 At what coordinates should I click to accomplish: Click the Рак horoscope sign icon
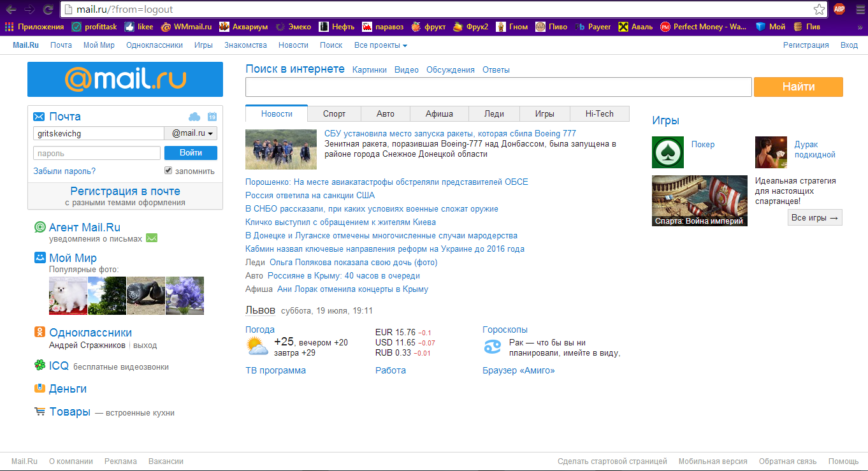[493, 347]
